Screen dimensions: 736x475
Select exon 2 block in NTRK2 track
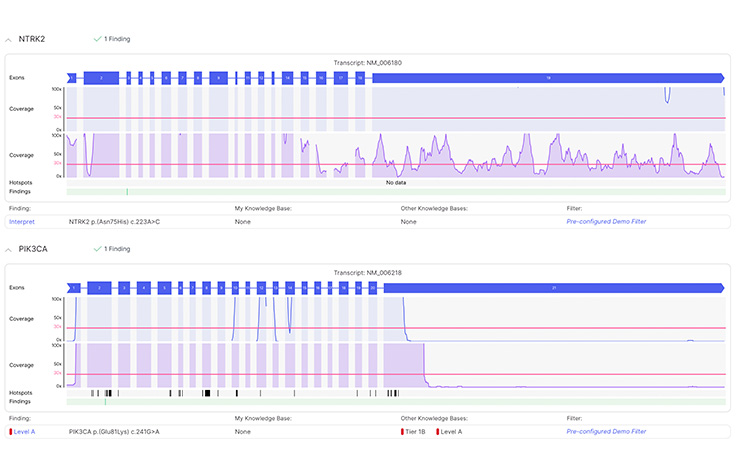[101, 77]
